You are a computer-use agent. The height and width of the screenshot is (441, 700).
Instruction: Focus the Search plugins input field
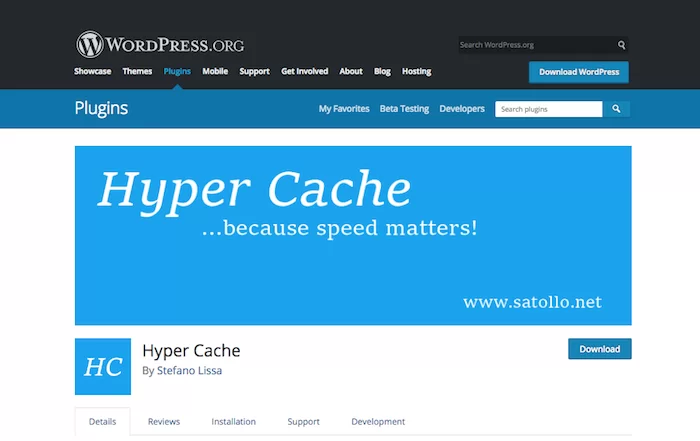click(548, 109)
